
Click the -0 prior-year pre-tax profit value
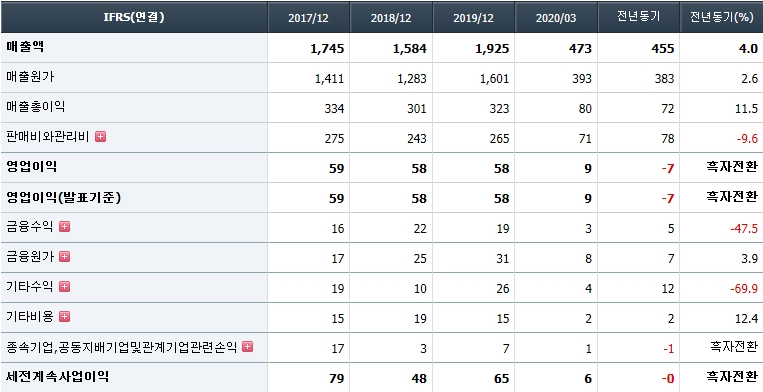(667, 379)
